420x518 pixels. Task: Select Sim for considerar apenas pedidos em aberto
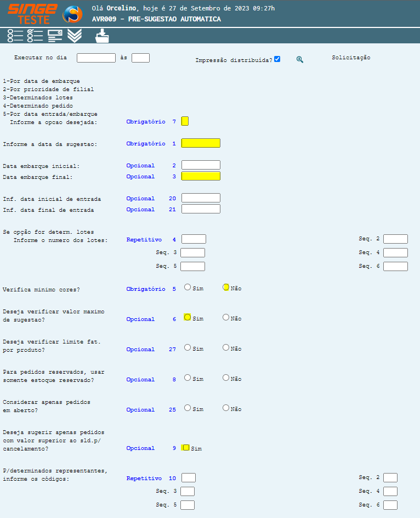[188, 408]
